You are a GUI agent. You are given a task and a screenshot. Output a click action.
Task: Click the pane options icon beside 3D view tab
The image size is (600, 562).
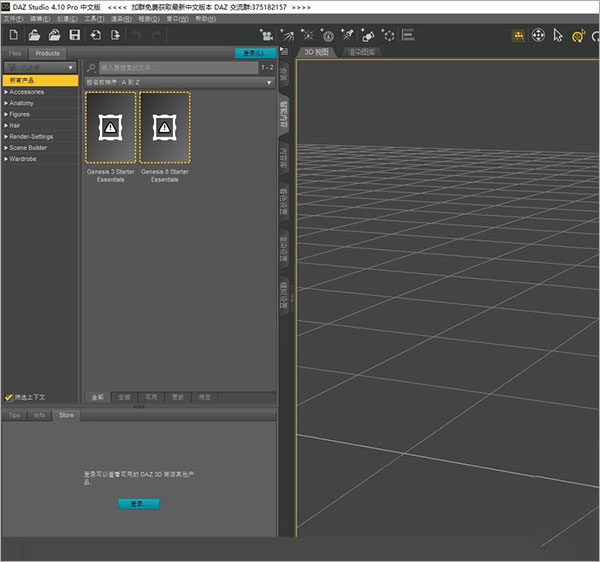pos(284,51)
